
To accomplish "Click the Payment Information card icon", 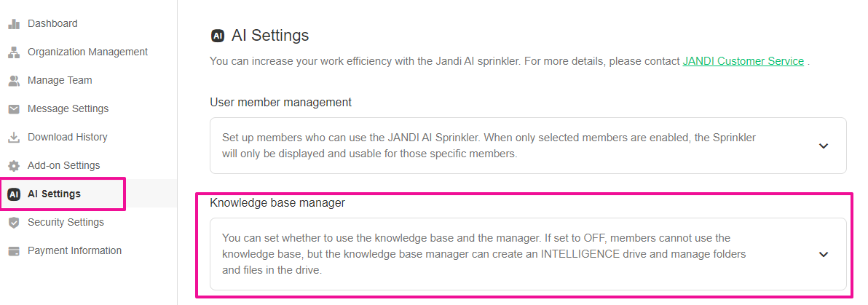I will pos(14,251).
